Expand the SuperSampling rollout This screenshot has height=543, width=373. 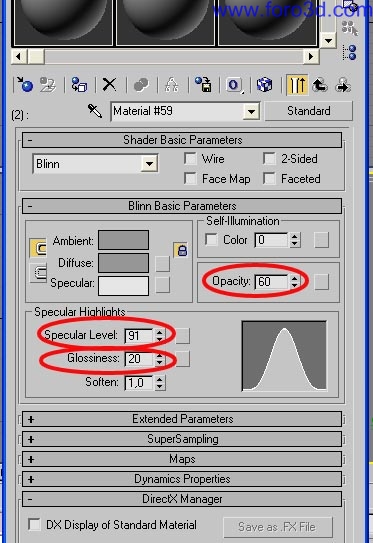click(182, 439)
